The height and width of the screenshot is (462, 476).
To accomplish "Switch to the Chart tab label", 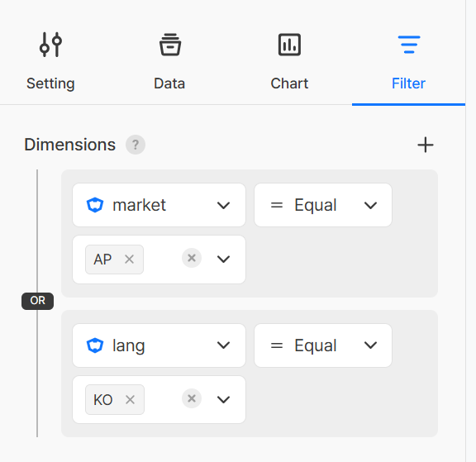I will coord(289,83).
